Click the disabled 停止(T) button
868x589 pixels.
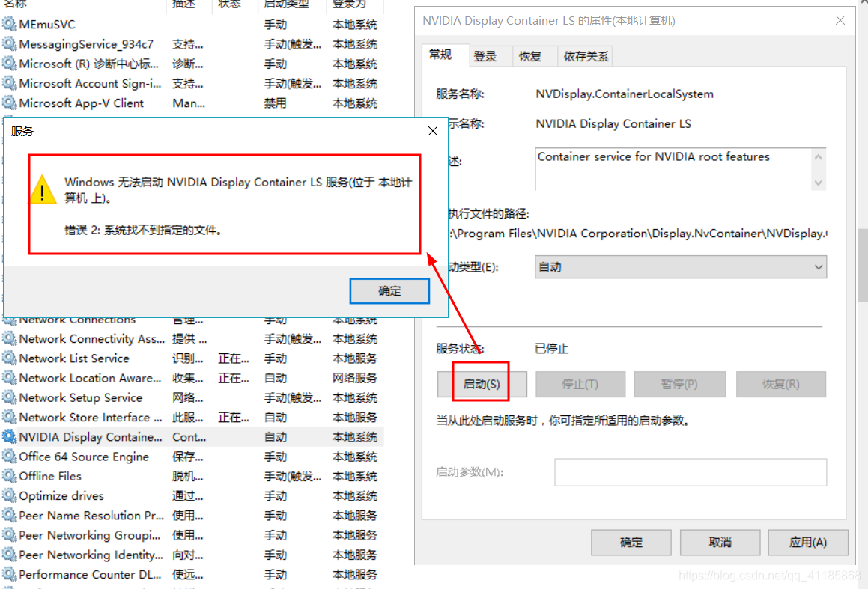pyautogui.click(x=580, y=384)
